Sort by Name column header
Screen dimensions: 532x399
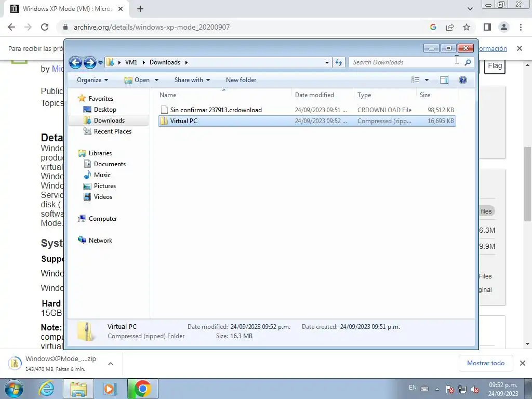pyautogui.click(x=224, y=95)
